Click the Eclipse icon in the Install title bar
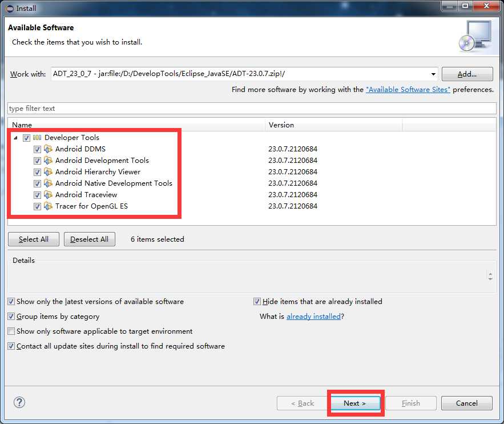 (10, 9)
